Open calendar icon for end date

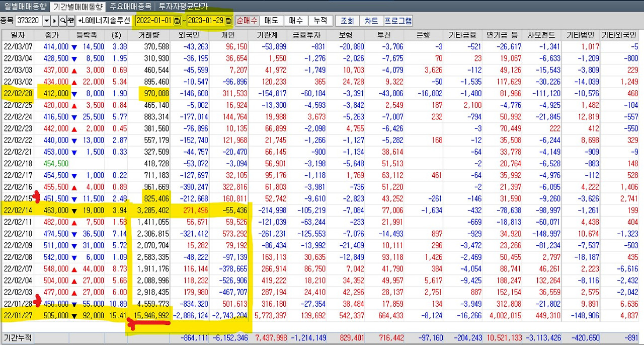227,21
